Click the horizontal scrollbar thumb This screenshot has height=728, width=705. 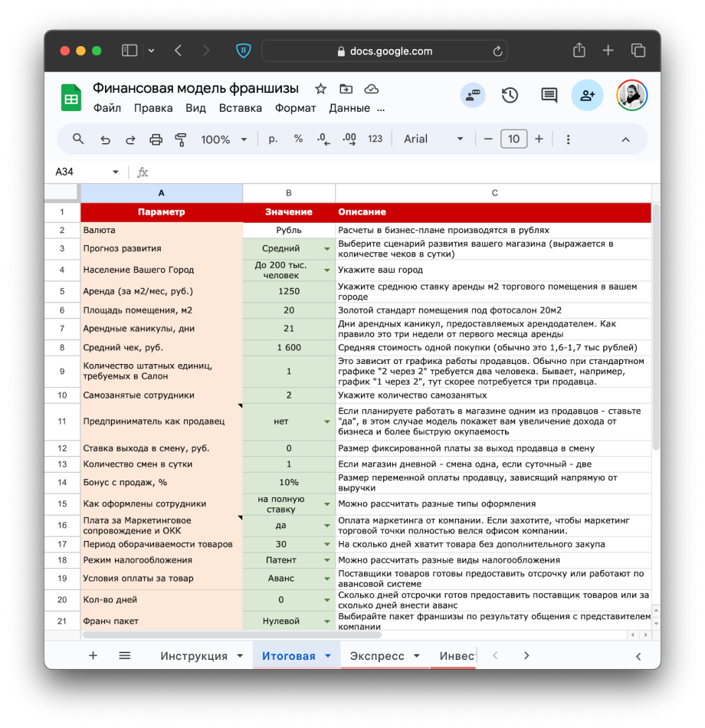click(232, 635)
